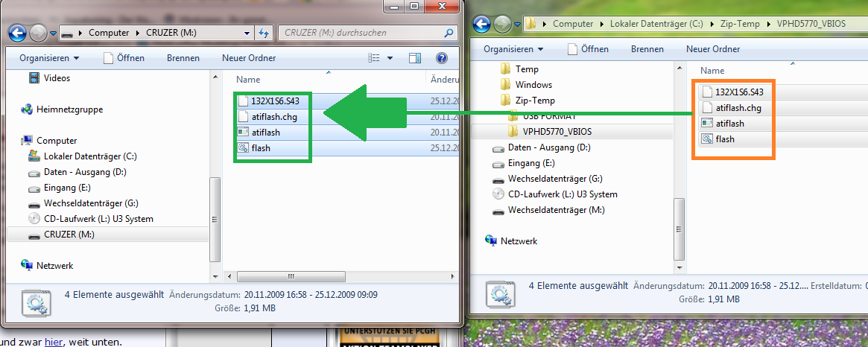Image resolution: width=868 pixels, height=347 pixels.
Task: Change view icon in CRUZER window
Action: 374,58
